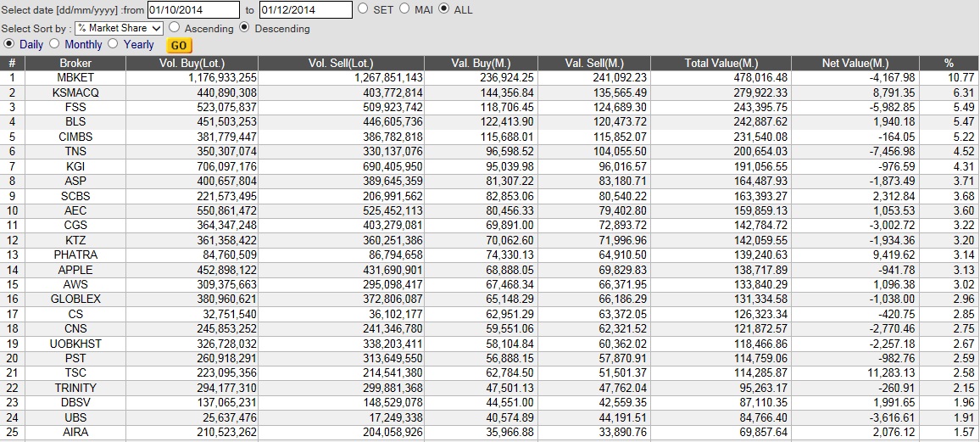The image size is (980, 442).
Task: Click broker name TRINITY
Action: pos(75,389)
